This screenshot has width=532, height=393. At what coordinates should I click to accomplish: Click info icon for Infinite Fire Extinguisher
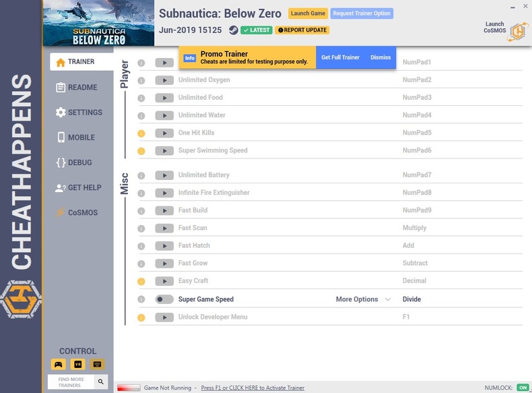141,193
